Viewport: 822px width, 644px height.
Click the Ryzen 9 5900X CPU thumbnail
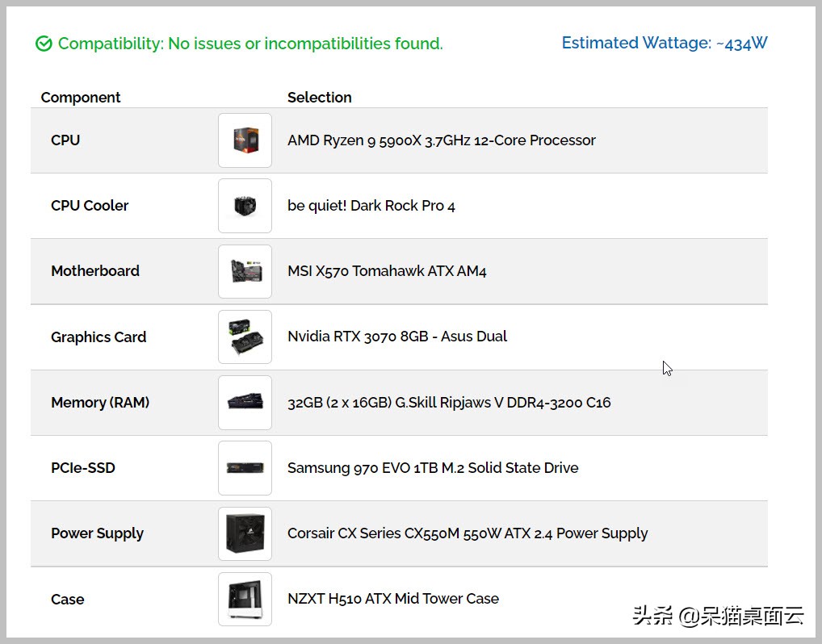[245, 140]
